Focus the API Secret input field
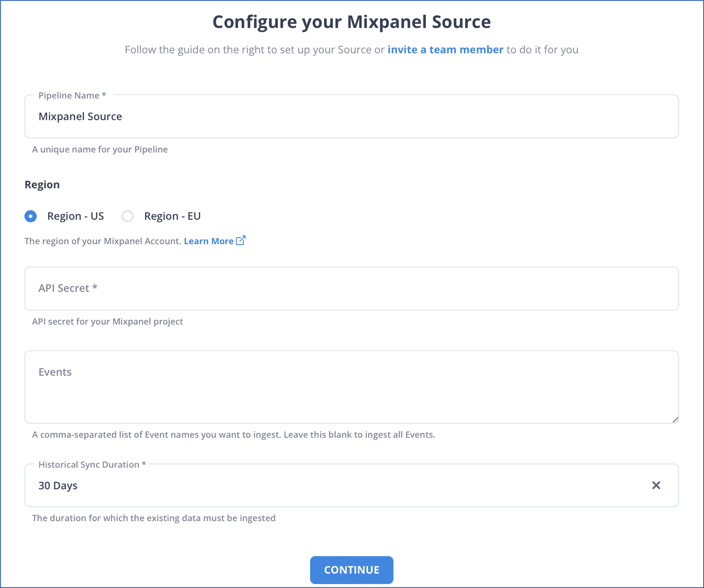 [306, 288]
